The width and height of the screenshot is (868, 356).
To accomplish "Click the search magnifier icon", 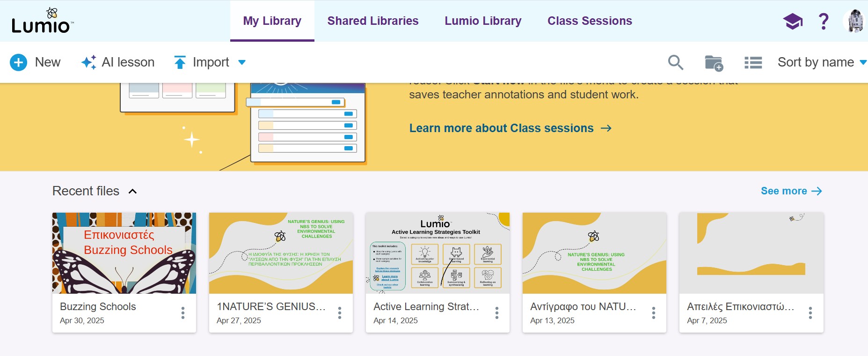I will point(675,62).
